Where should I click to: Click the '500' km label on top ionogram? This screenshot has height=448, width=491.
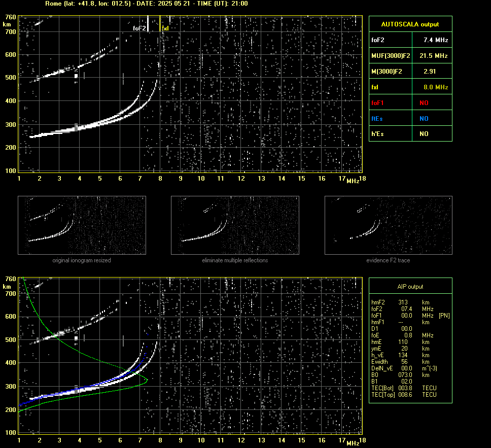pyautogui.click(x=11, y=78)
